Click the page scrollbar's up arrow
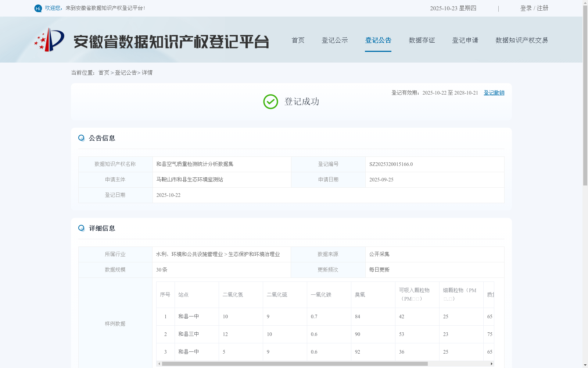This screenshot has width=588, height=368. click(x=585, y=3)
